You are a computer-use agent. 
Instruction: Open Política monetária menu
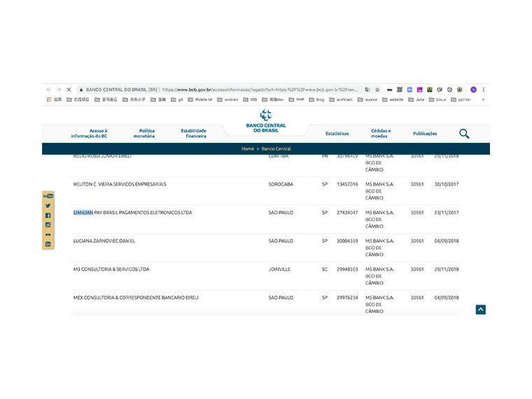[x=144, y=133]
